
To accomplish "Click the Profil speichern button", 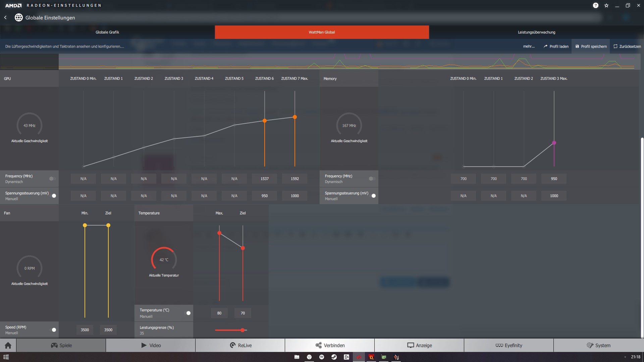I will [x=591, y=46].
